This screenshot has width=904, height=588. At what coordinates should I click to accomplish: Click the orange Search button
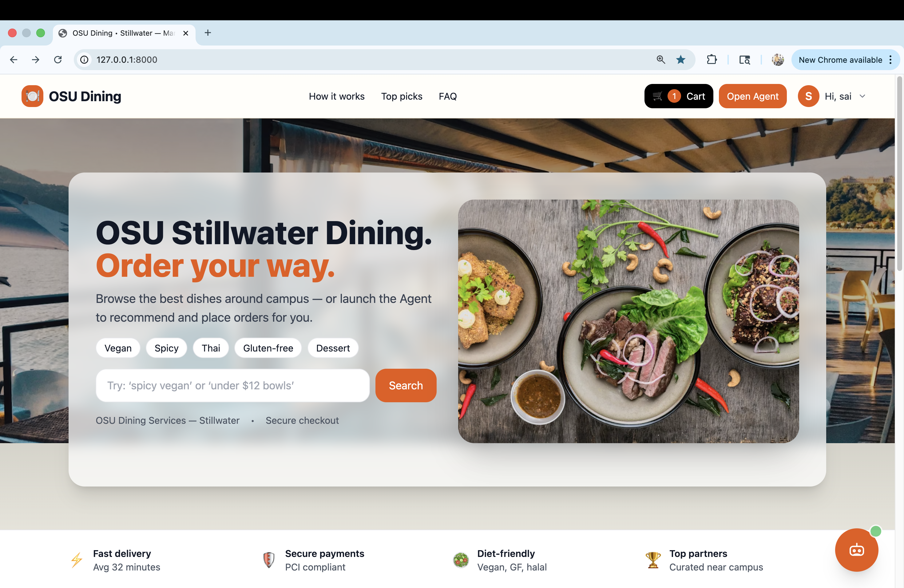pyautogui.click(x=406, y=385)
